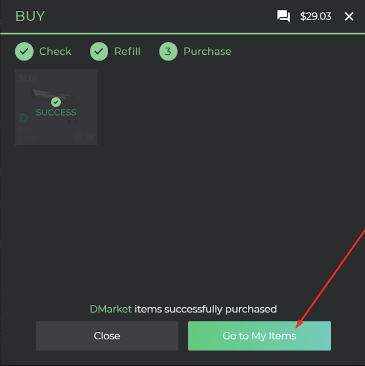Click the 7d trade lock icon
Image resolution: width=365 pixels, height=366 pixels.
78,137
